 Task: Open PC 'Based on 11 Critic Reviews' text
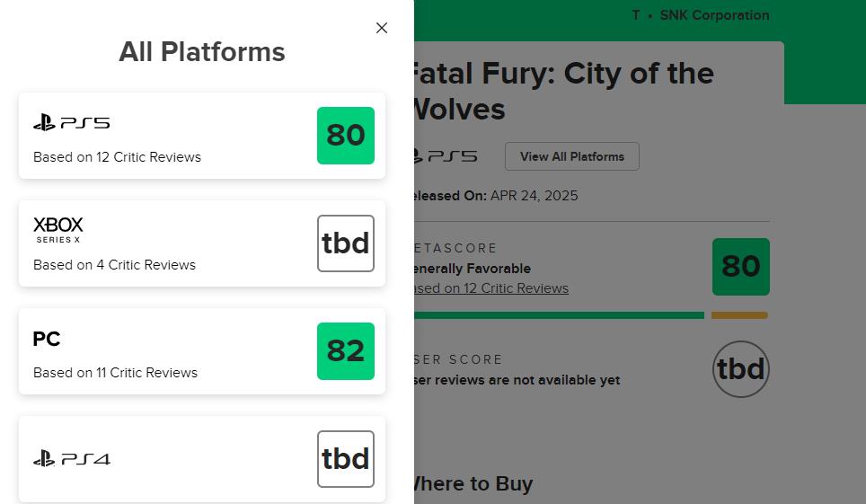coord(115,373)
